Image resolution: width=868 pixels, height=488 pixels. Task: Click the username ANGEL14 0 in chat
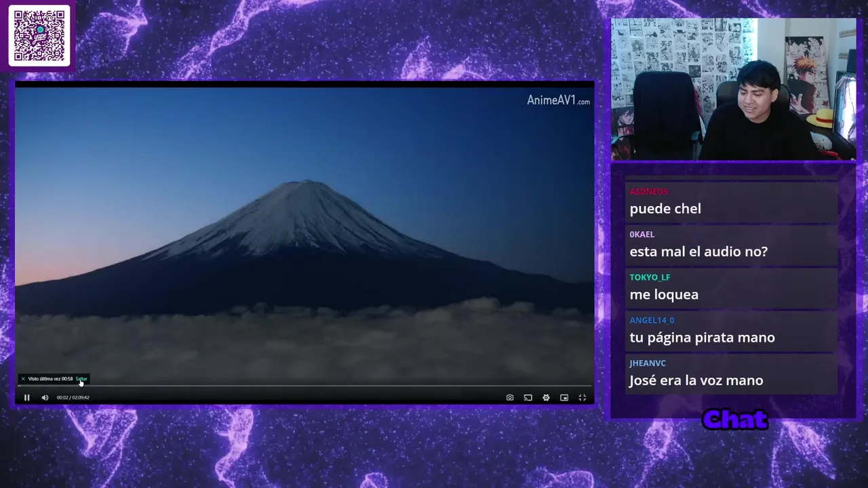pyautogui.click(x=652, y=321)
